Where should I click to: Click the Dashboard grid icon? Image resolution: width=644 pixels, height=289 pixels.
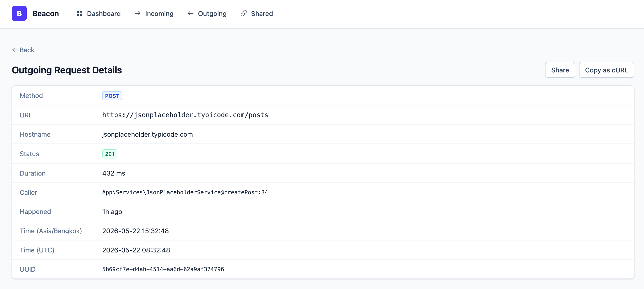click(80, 14)
